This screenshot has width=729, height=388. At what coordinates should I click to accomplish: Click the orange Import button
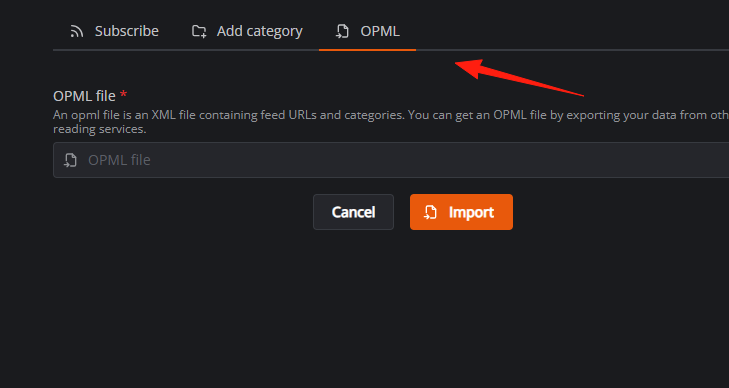(461, 212)
